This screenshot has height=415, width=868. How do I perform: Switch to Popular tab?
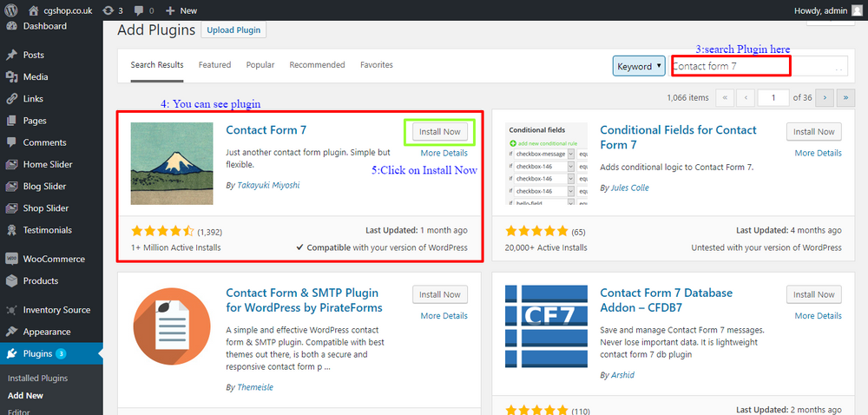coord(260,65)
